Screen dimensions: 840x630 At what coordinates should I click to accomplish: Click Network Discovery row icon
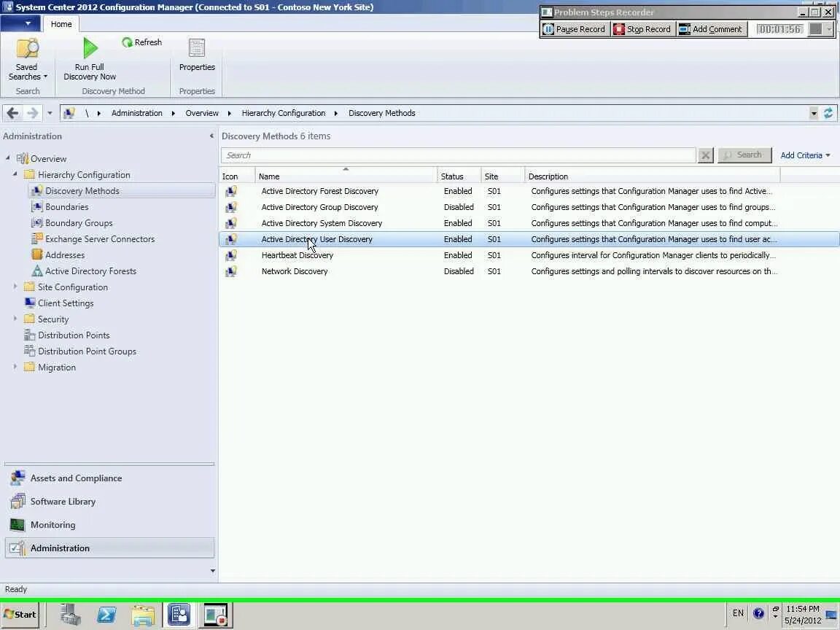(x=231, y=271)
